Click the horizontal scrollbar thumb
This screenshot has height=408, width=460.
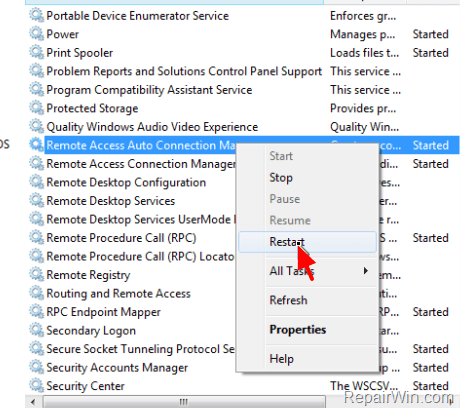[x=184, y=402]
